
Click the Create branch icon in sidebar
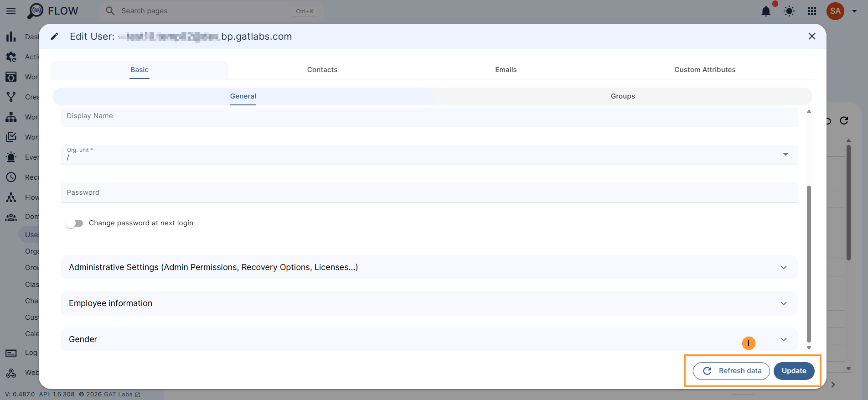(x=11, y=97)
